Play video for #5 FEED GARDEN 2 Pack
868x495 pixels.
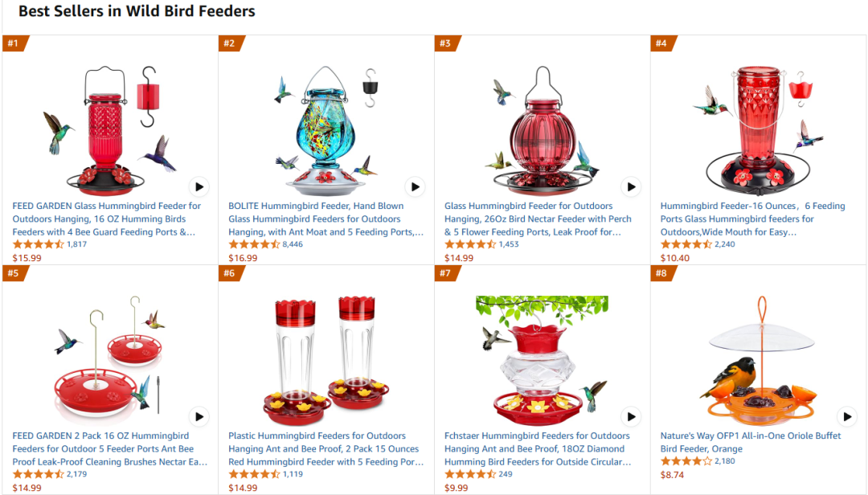pos(199,416)
